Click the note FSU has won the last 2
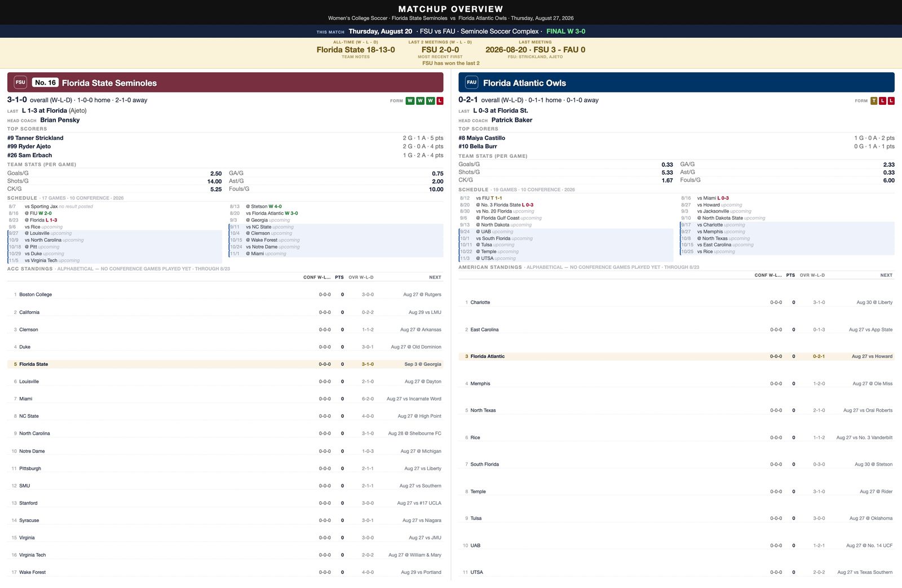 point(451,63)
